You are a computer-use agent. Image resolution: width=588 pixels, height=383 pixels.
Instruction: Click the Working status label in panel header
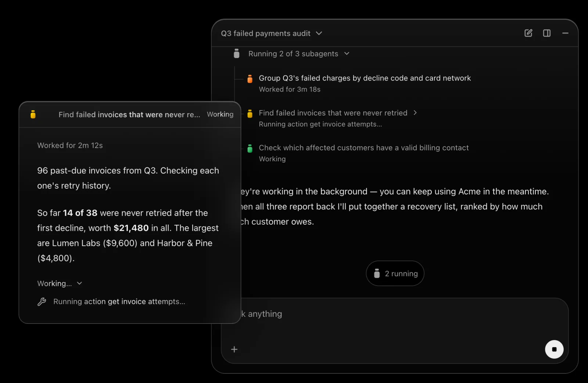[220, 114]
